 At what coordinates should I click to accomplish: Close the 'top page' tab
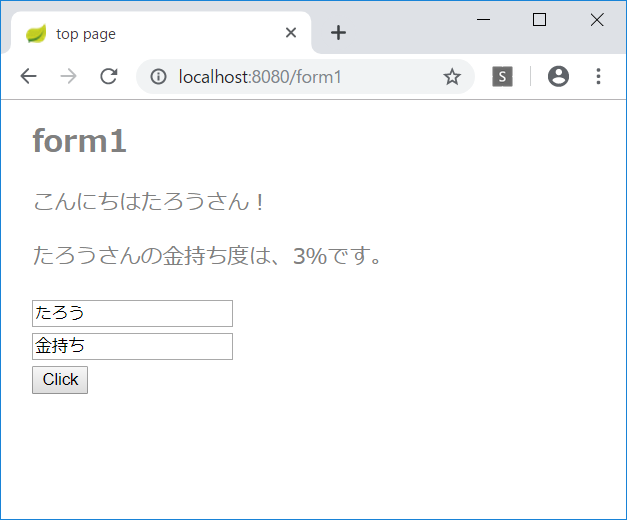[x=291, y=33]
